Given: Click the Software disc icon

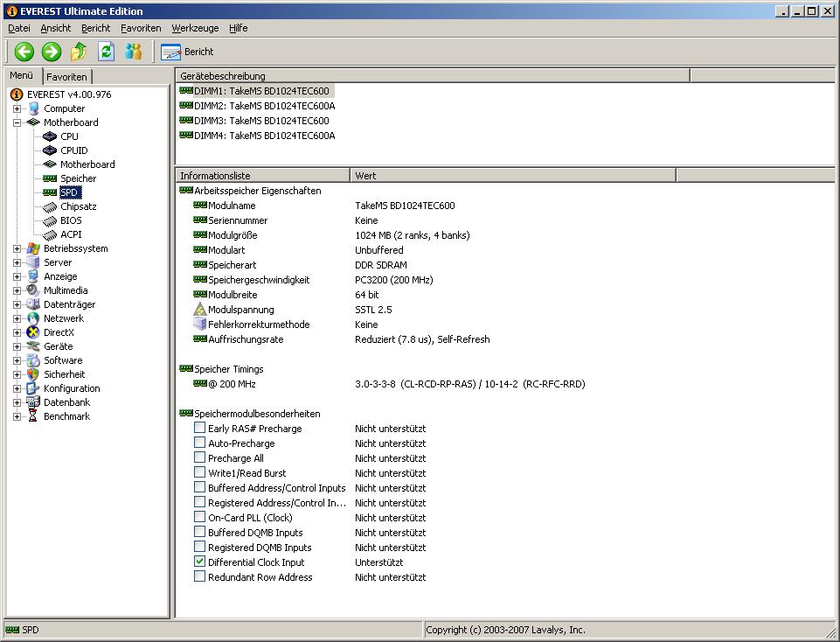Looking at the screenshot, I should coord(33,360).
